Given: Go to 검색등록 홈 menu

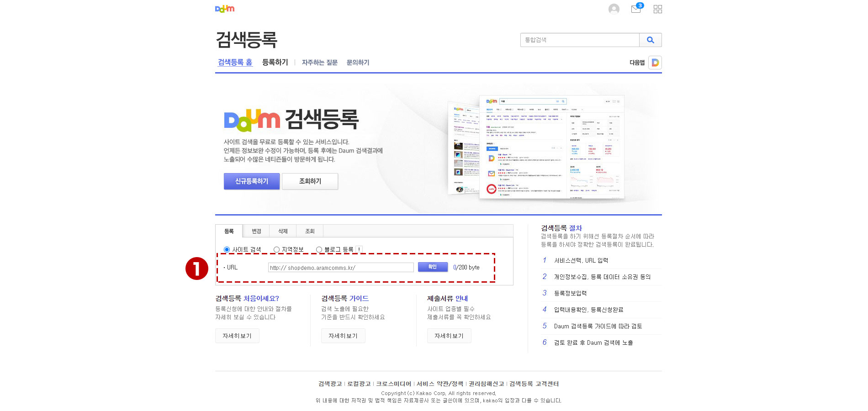Looking at the screenshot, I should tap(235, 62).
